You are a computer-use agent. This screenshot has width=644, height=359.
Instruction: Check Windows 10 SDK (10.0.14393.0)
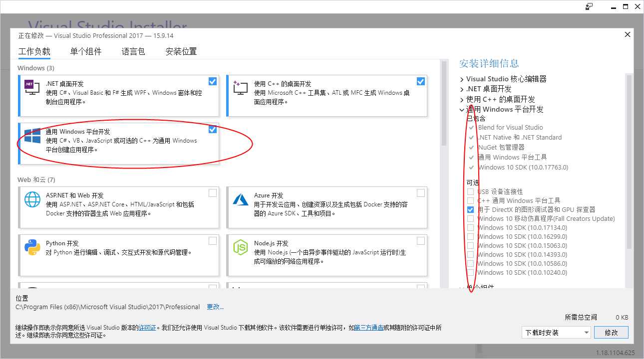(x=470, y=254)
